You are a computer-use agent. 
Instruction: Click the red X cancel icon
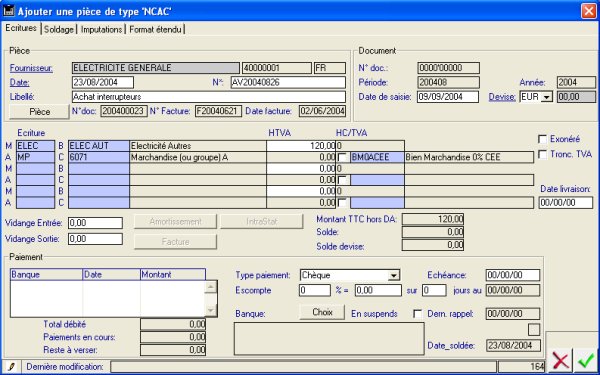pos(561,360)
